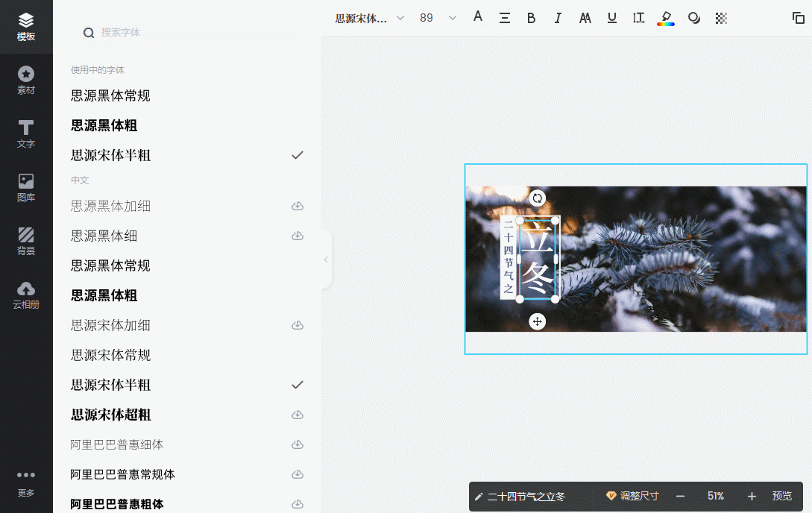Toggle underline on the selected text
The image size is (812, 513).
(612, 18)
